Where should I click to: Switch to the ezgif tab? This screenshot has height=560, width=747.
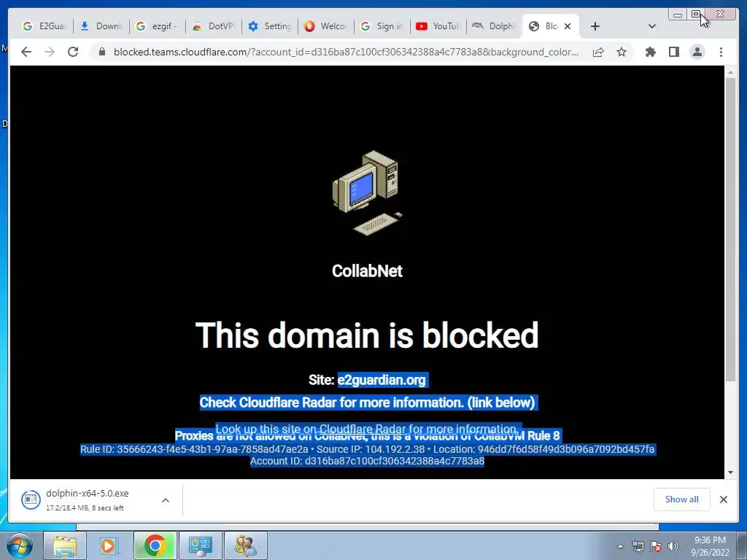tap(158, 26)
